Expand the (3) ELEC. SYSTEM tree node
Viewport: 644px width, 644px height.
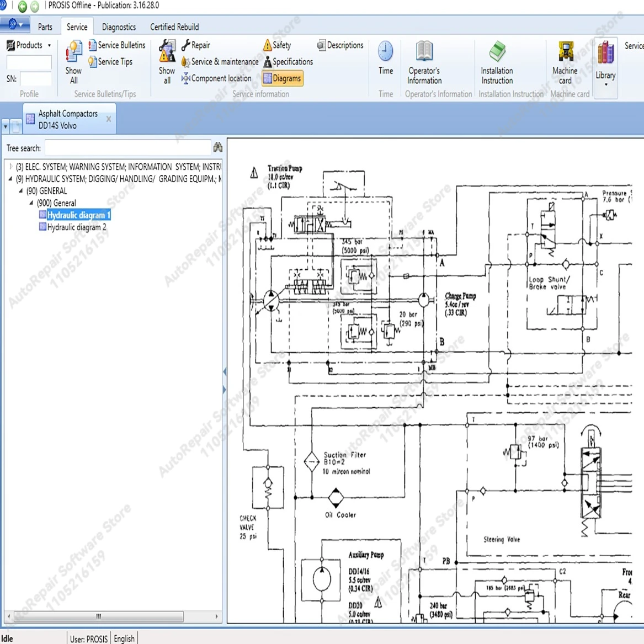tap(10, 166)
